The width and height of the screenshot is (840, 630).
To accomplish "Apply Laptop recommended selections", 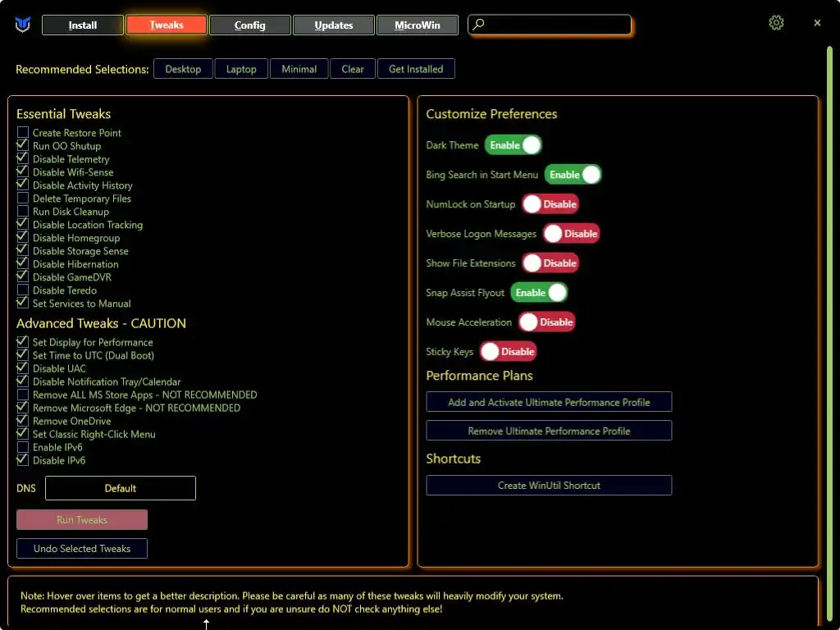I will pos(241,69).
